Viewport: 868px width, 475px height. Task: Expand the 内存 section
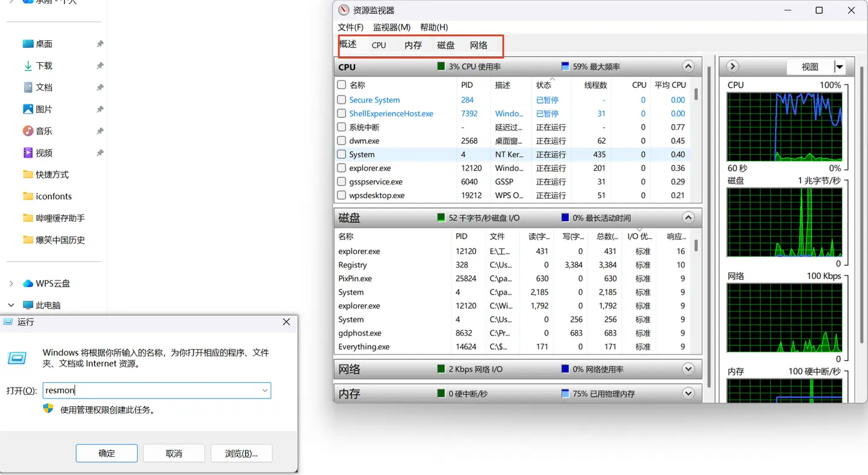[x=688, y=394]
